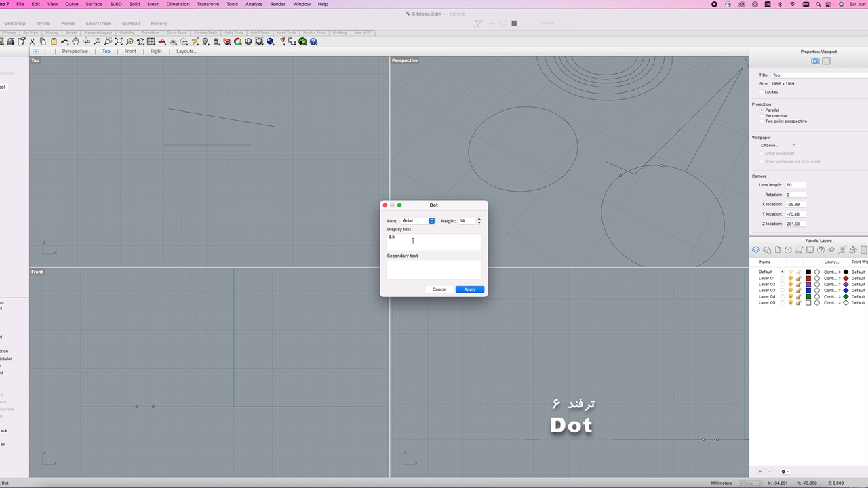Select the Cut scissors icon
This screenshot has height=488, width=868.
tap(32, 42)
